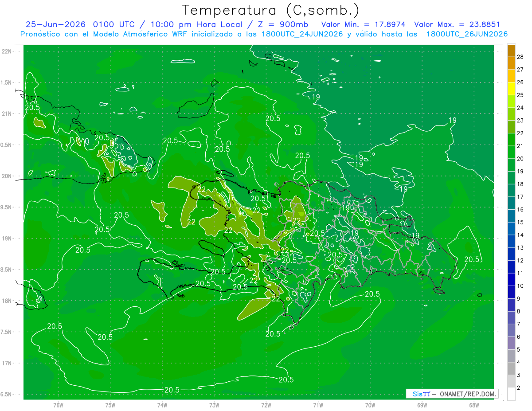Image resolution: width=532 pixels, height=411 pixels.
Task: Click the "25" color scale label
Action: pyautogui.click(x=521, y=95)
